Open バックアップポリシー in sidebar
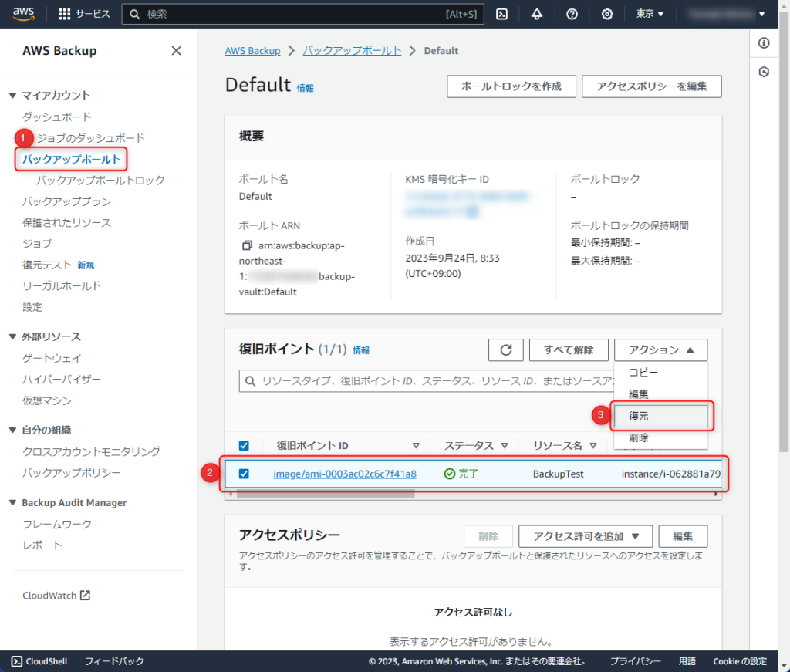The image size is (790, 672). pyautogui.click(x=71, y=472)
